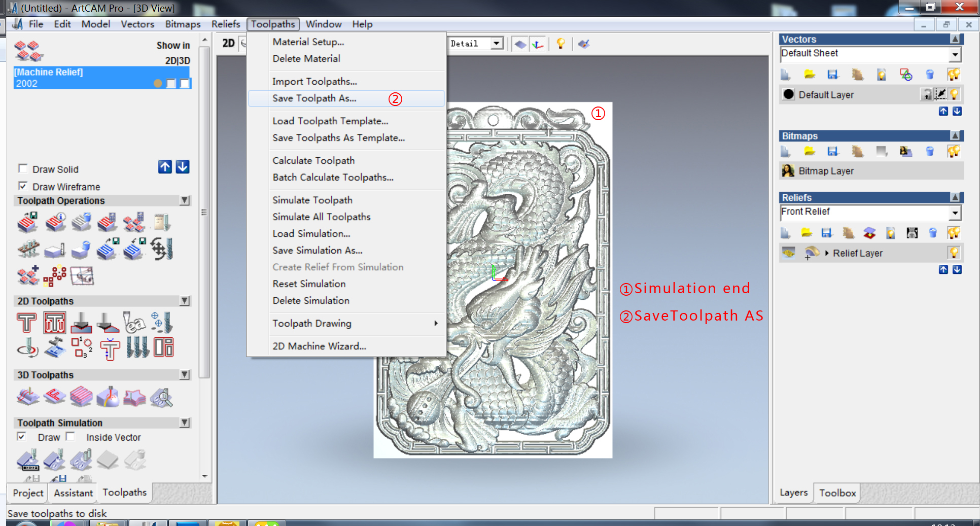The image size is (980, 526).
Task: Click the left panel vertical scrollbar
Action: [204, 213]
